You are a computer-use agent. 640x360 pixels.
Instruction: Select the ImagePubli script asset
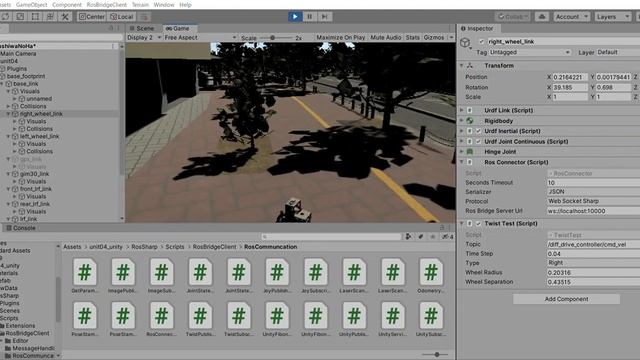pyautogui.click(x=123, y=276)
